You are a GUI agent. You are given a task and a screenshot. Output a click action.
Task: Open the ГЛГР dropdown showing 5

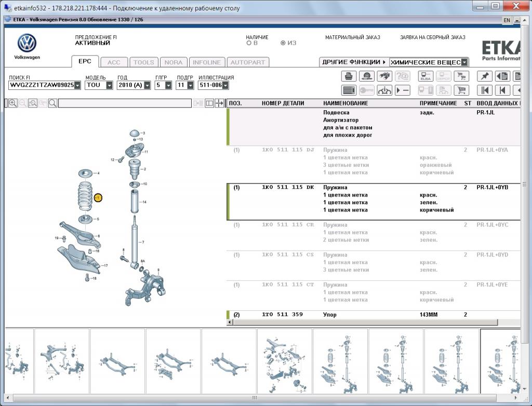168,85
